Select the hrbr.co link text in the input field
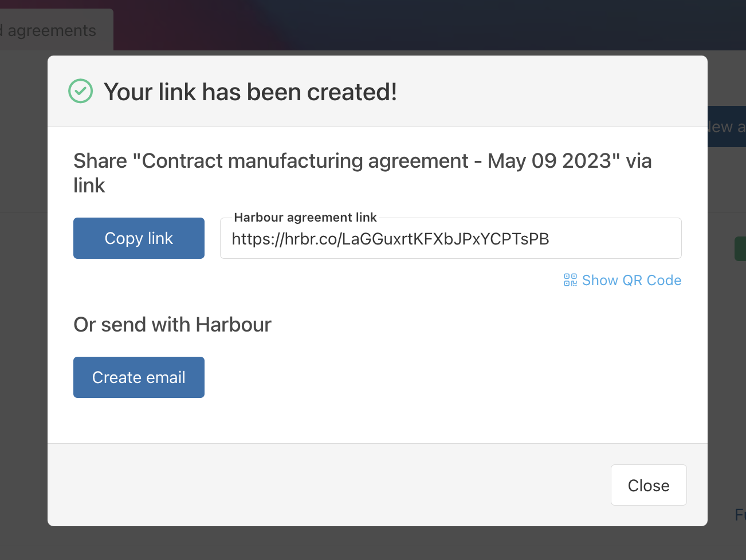The height and width of the screenshot is (560, 746). [x=390, y=239]
